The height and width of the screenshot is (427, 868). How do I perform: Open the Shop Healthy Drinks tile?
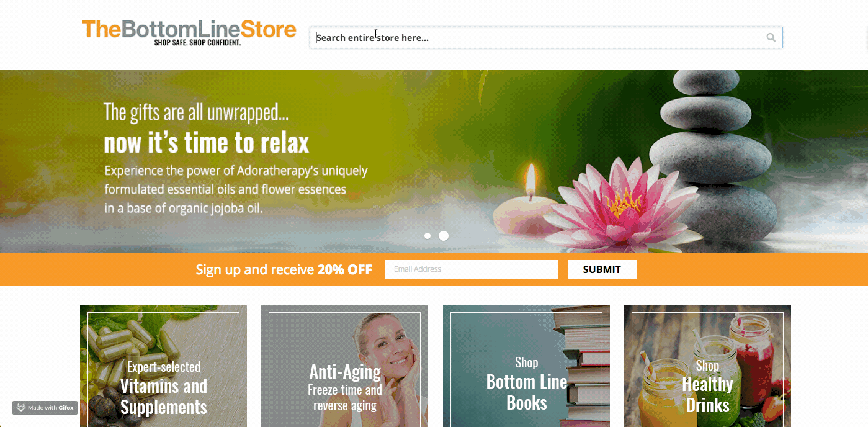(x=707, y=366)
